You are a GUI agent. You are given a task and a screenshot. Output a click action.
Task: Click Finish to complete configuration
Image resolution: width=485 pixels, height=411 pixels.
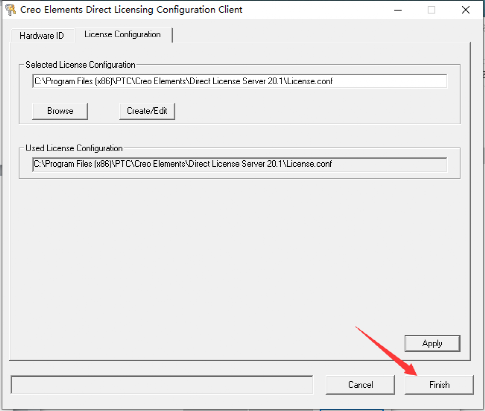point(439,385)
